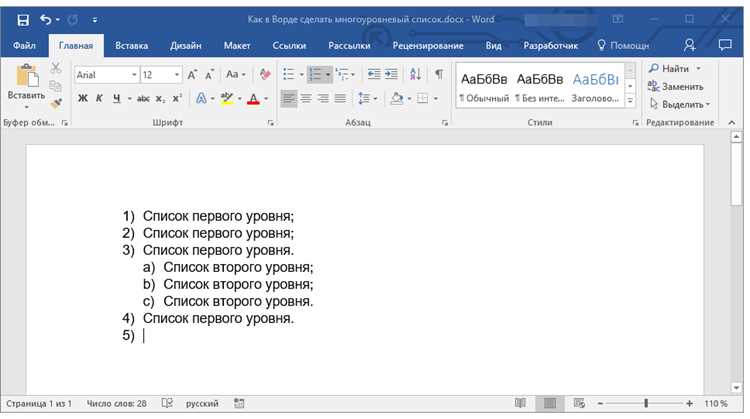The height and width of the screenshot is (419, 750).
Task: Click the Format Painter brush icon
Action: 56,104
